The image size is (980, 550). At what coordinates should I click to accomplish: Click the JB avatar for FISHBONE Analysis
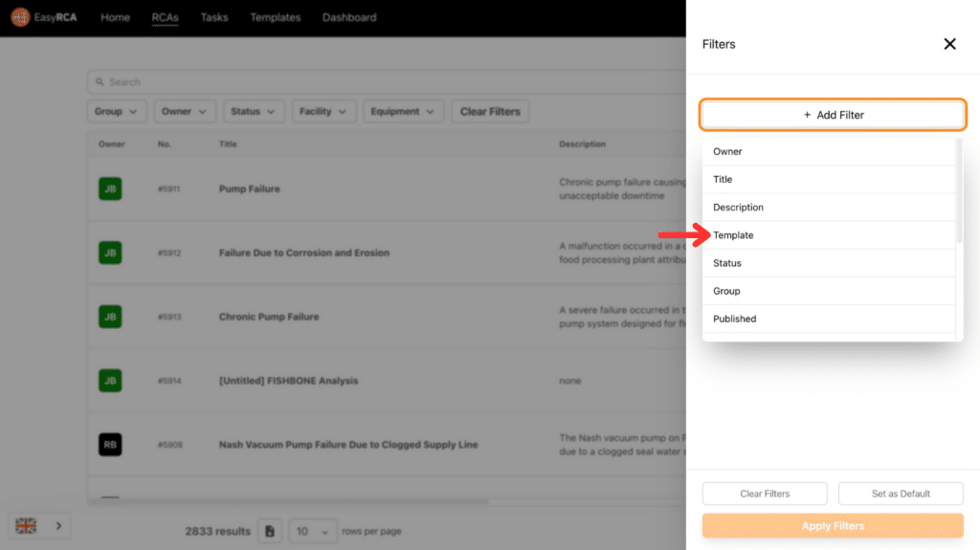pos(110,381)
